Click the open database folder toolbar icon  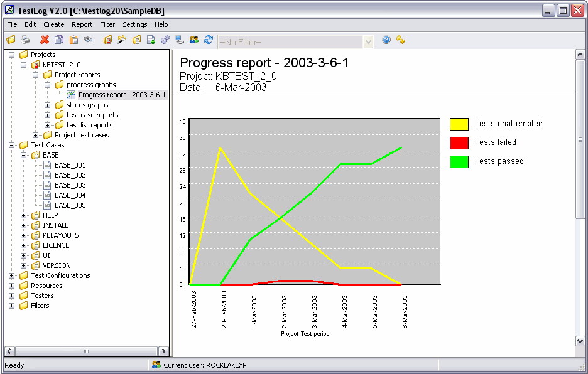11,40
